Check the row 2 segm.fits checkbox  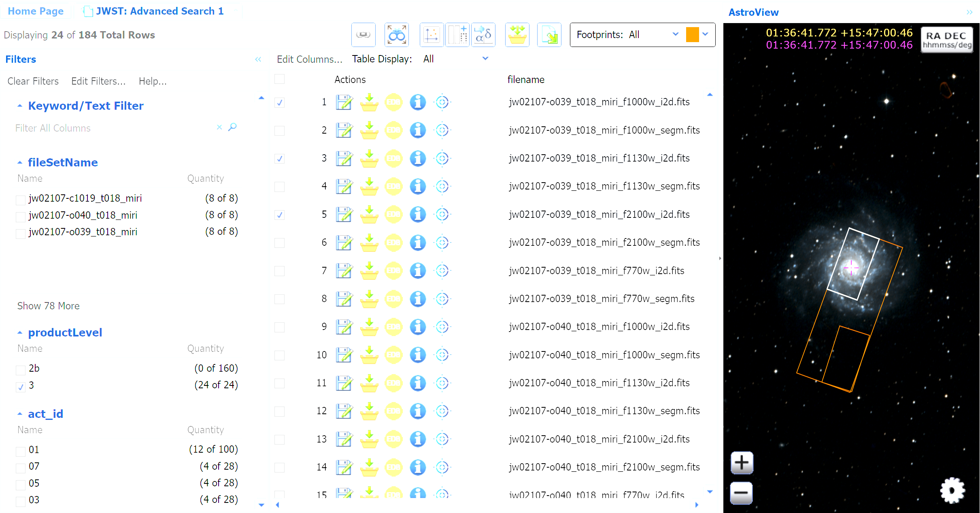click(x=279, y=131)
